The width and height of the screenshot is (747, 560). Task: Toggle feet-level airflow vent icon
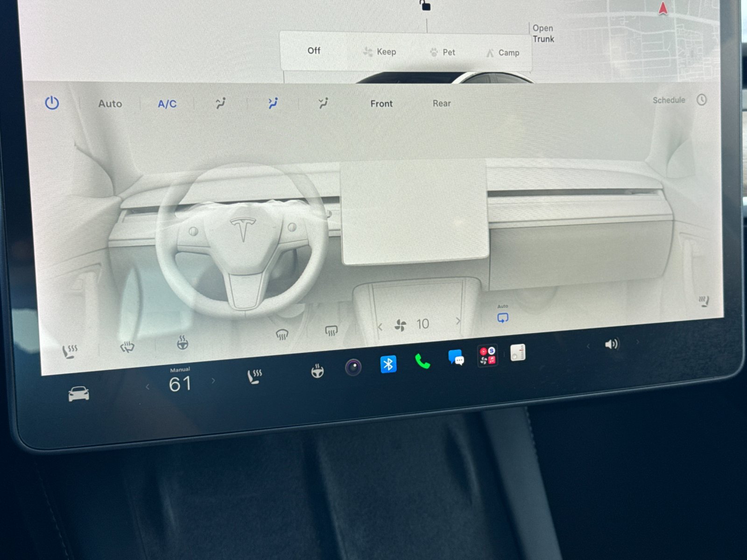point(323,103)
